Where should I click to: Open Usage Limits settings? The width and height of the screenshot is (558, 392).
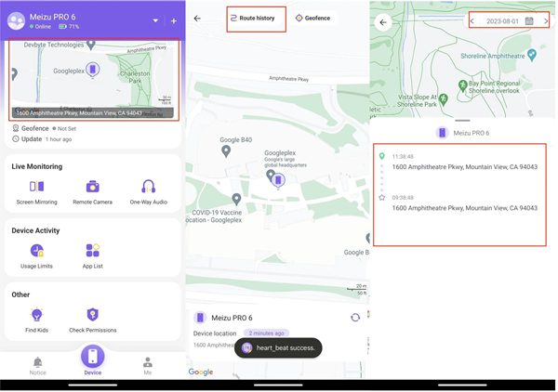pyautogui.click(x=36, y=255)
